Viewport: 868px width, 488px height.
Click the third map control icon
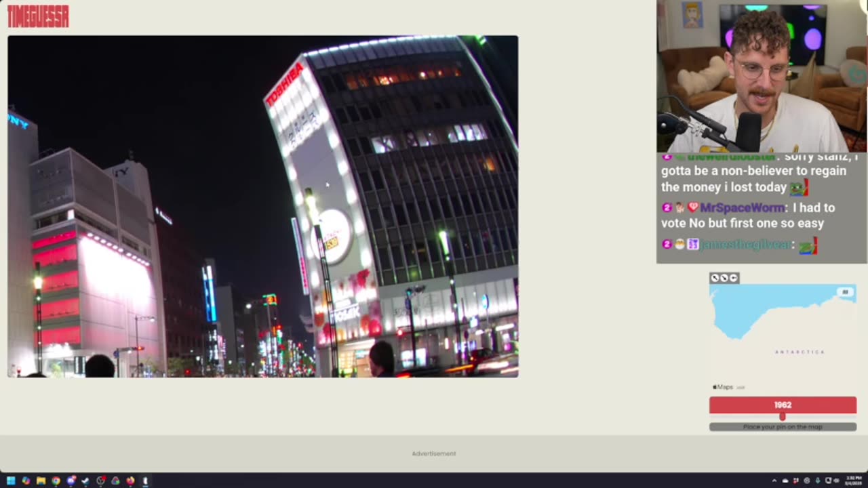[733, 278]
